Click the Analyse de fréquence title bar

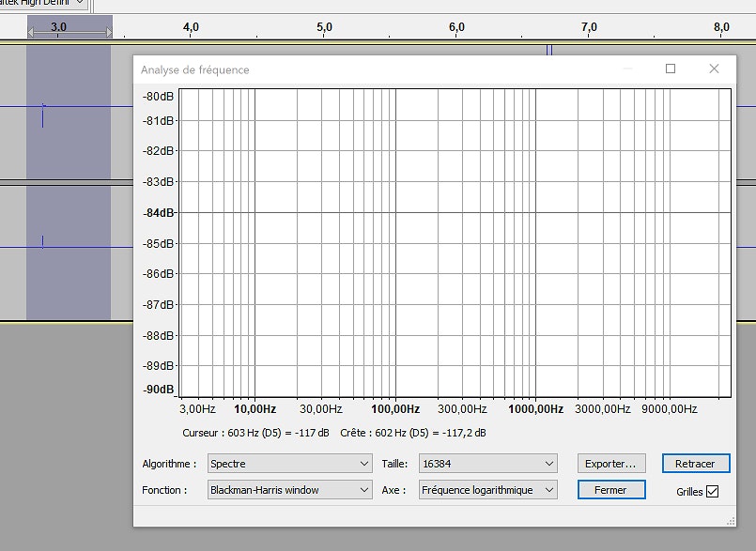[x=376, y=69]
